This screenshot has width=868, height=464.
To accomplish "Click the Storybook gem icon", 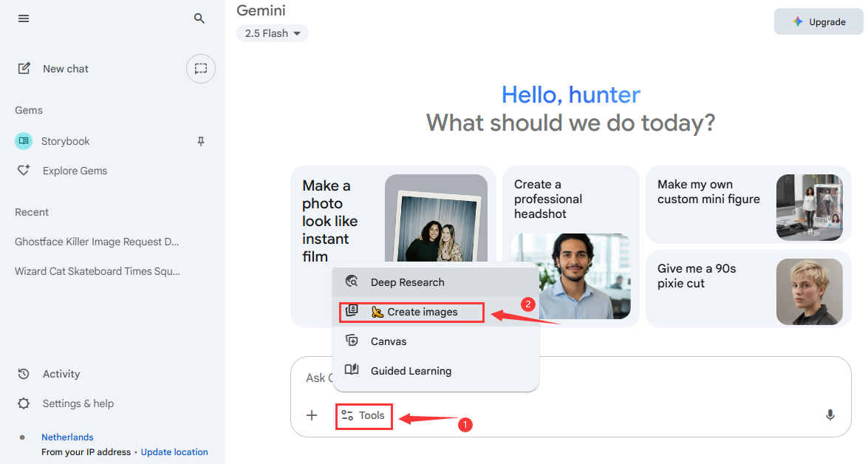I will tap(23, 141).
